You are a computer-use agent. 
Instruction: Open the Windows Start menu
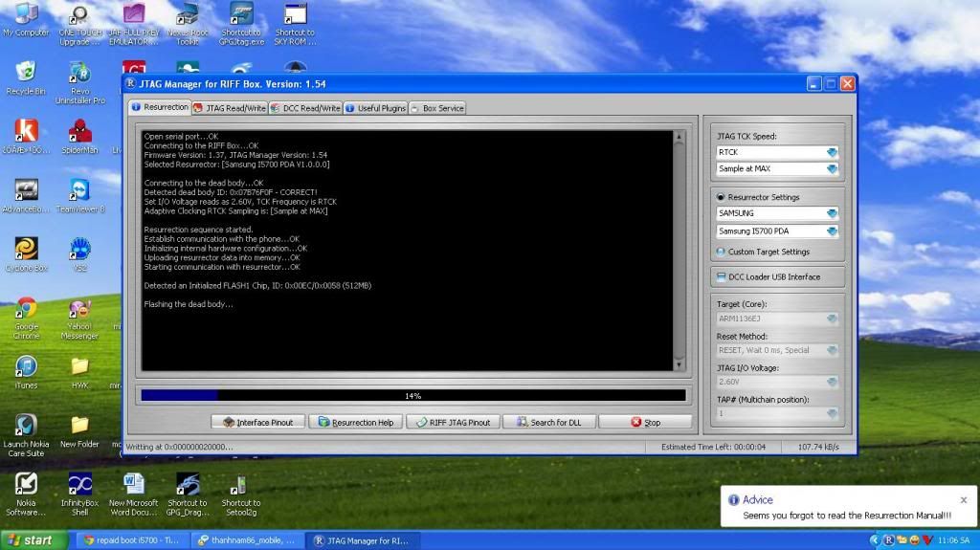click(33, 540)
